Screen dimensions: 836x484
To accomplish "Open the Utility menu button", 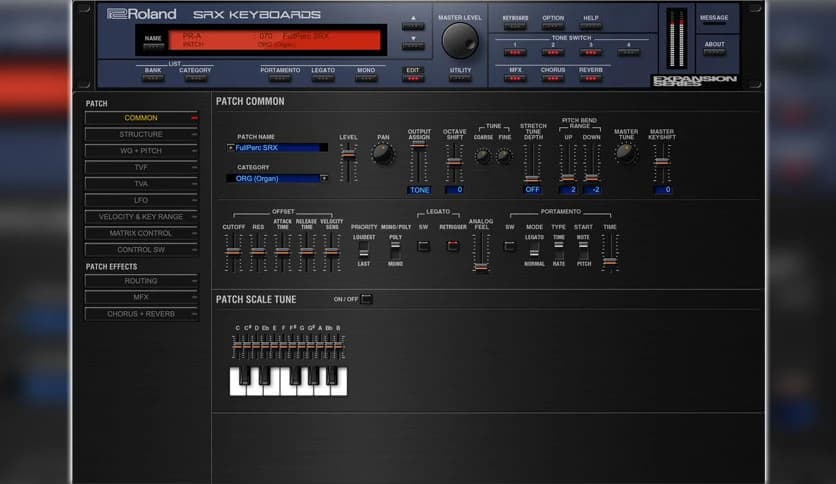I will [460, 78].
